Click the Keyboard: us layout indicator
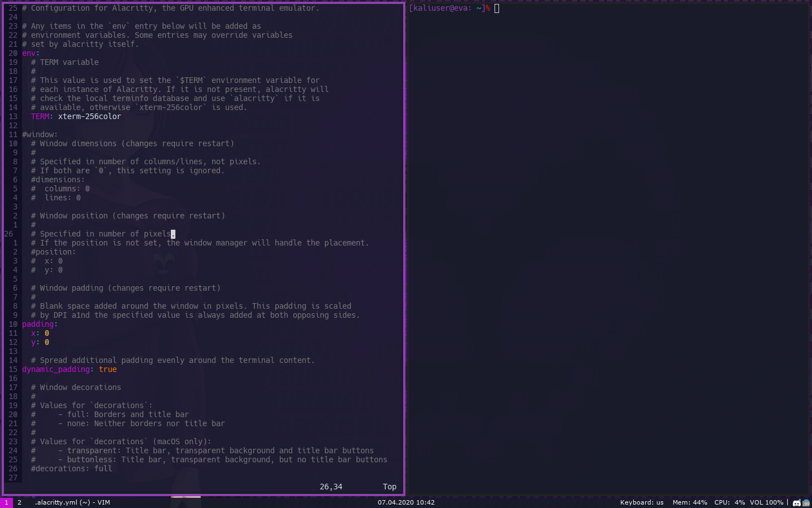 tap(641, 502)
